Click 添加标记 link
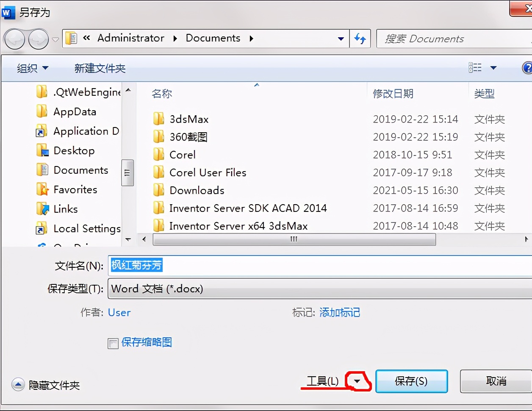532x411 pixels. (x=340, y=313)
